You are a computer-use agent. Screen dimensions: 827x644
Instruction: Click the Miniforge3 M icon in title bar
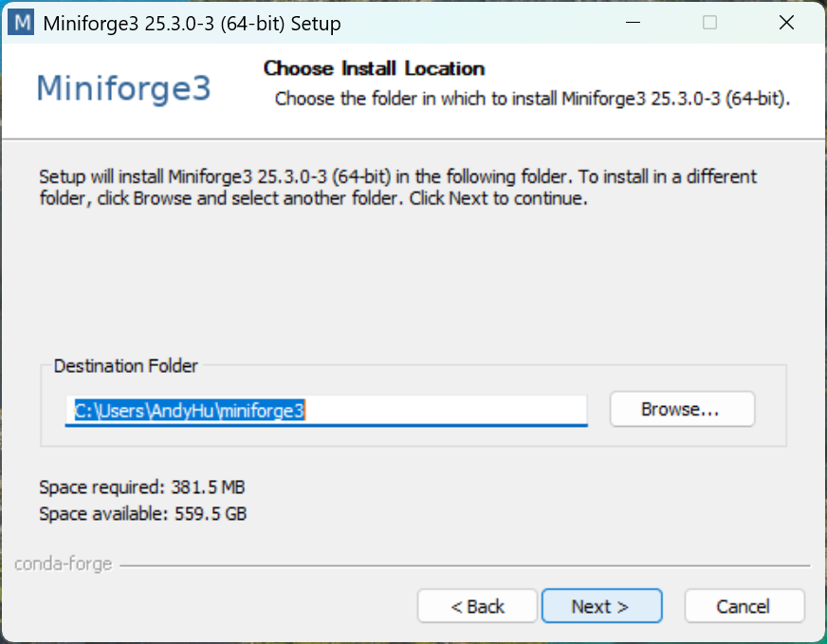(22, 23)
